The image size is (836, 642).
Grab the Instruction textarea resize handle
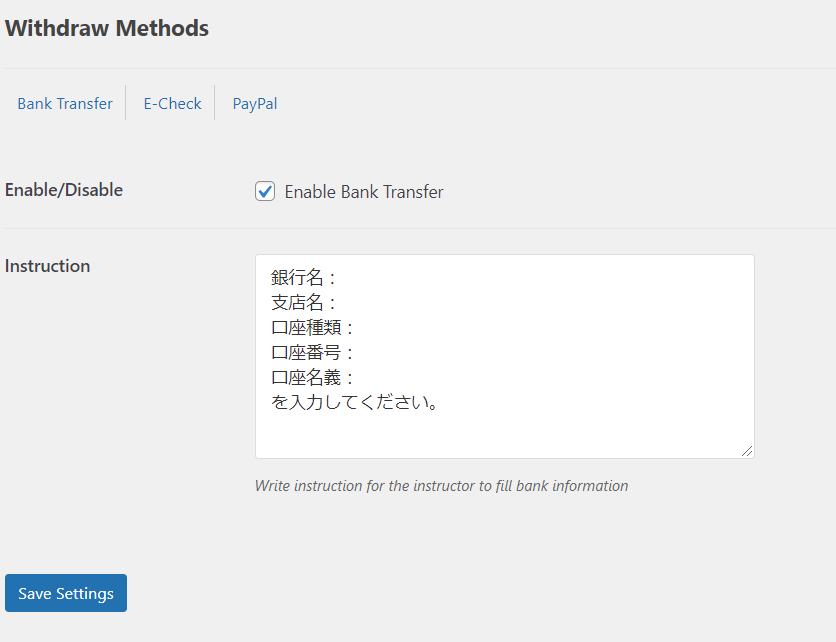[746, 450]
